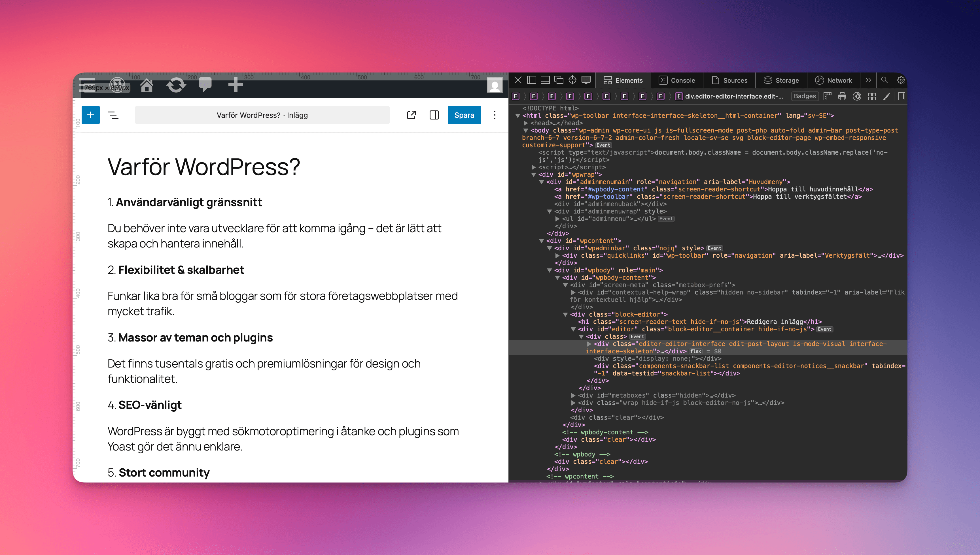Switch to the Console tab
The width and height of the screenshot is (980, 555).
point(677,80)
